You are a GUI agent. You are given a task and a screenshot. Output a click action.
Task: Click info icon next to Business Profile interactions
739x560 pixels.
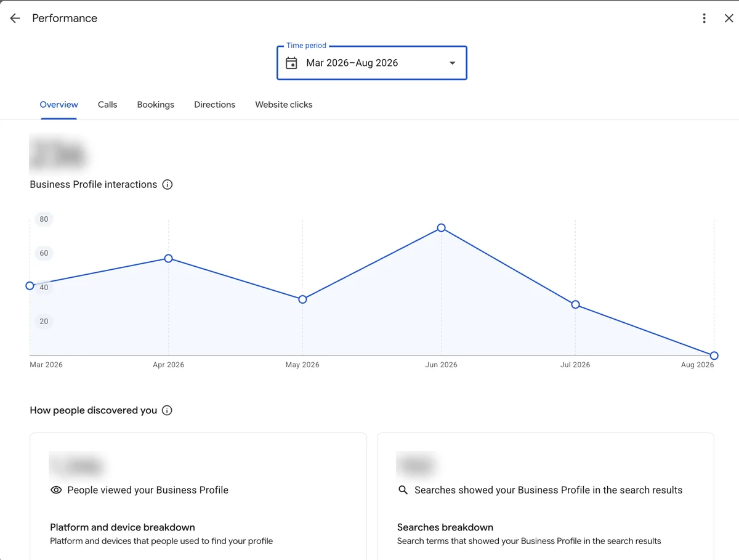168,185
